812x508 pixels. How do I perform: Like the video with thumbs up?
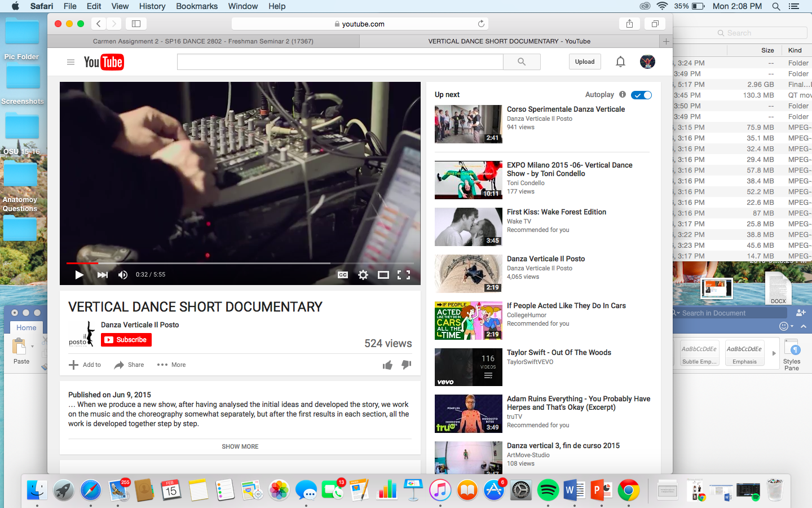[x=387, y=365]
